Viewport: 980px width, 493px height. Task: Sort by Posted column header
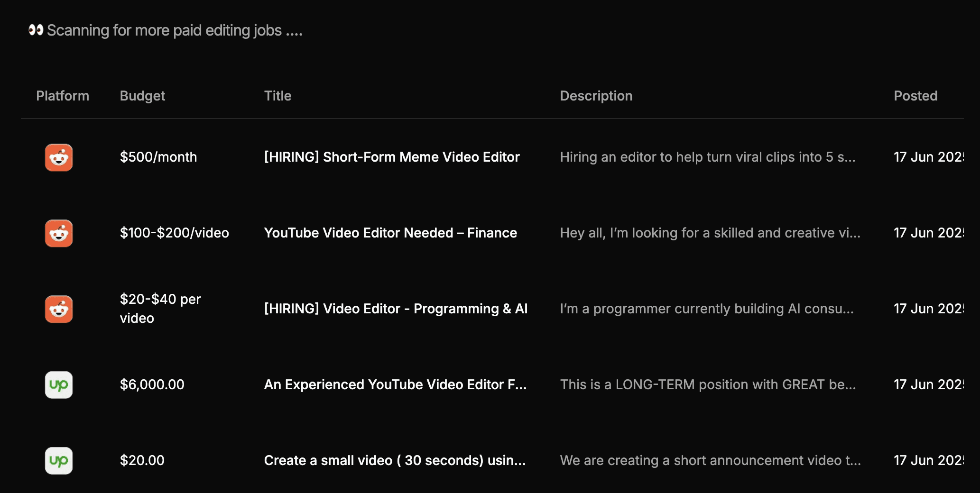coord(915,96)
